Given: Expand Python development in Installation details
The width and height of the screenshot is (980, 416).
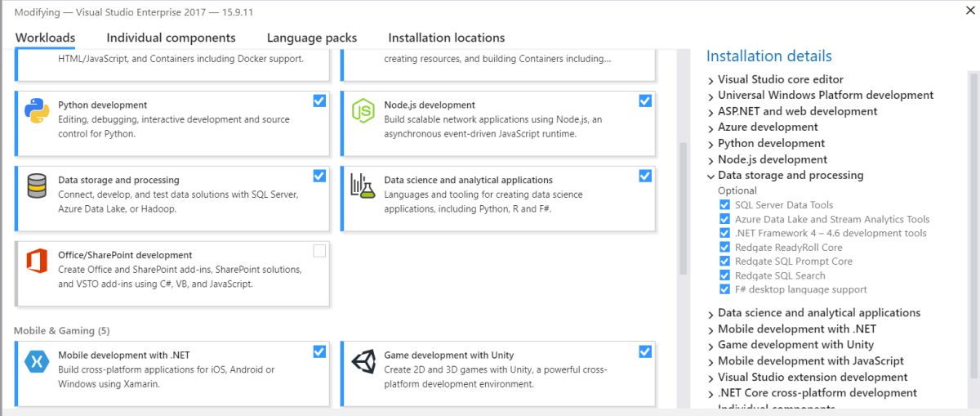Looking at the screenshot, I should click(x=710, y=144).
